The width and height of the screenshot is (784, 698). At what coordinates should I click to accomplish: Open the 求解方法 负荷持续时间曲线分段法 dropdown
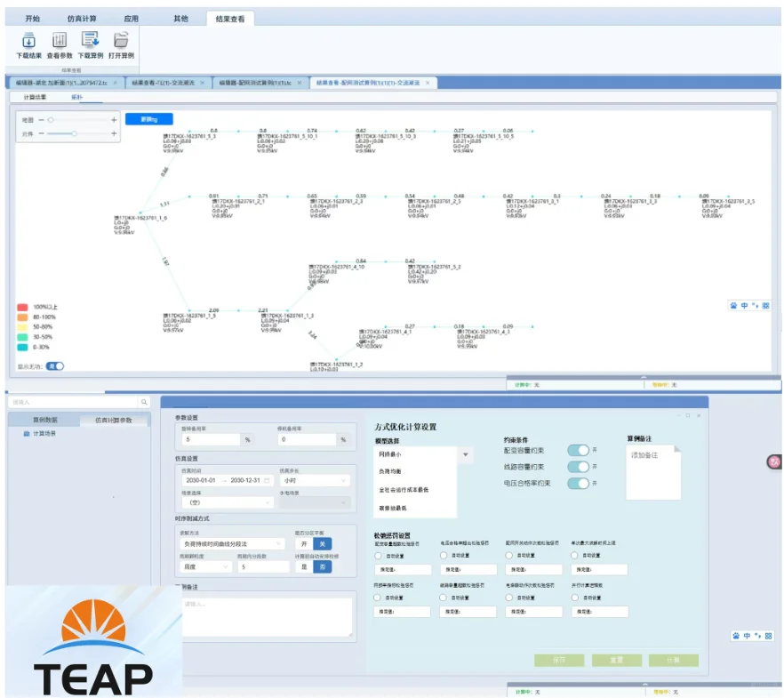[233, 544]
